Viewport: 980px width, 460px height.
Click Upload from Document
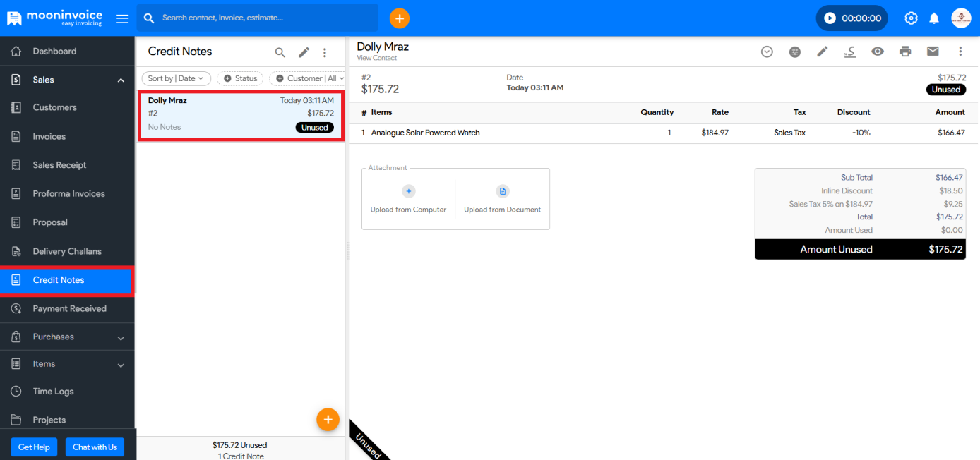pyautogui.click(x=503, y=199)
